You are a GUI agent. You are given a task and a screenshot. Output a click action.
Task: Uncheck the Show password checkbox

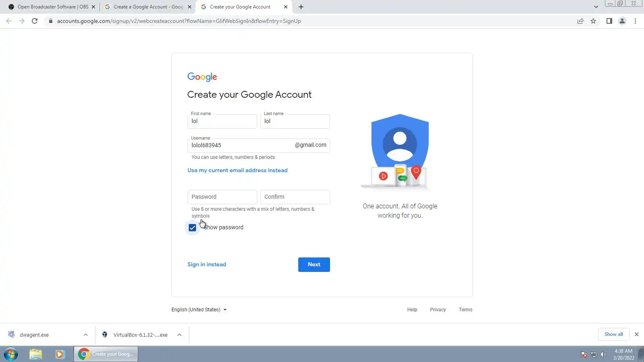pos(192,228)
